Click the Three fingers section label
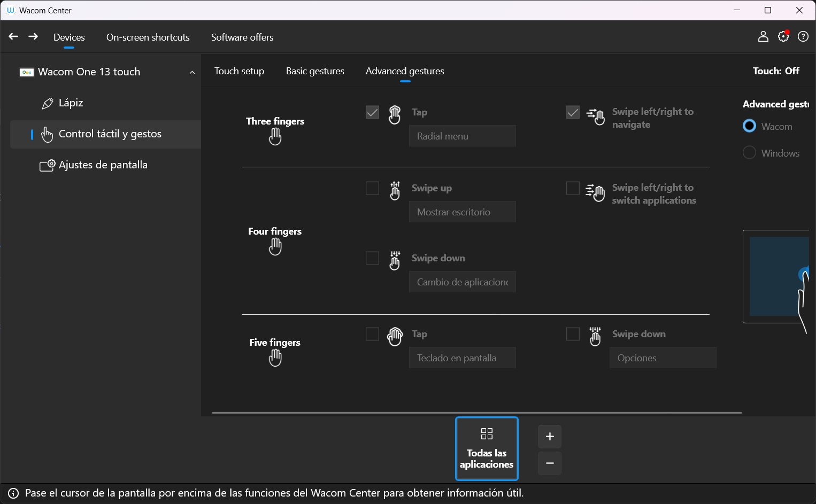Image resolution: width=816 pixels, height=504 pixels. coord(275,121)
